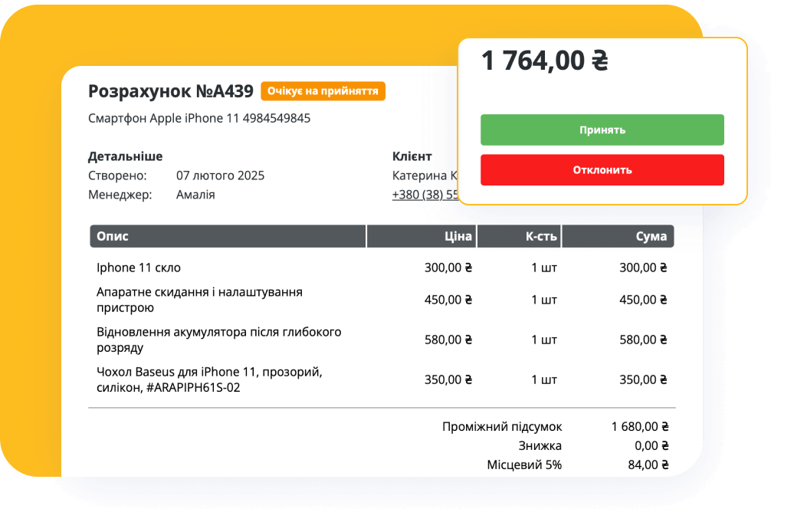The width and height of the screenshot is (794, 532).
Task: Click the 'Отклонить' red button
Action: coord(602,169)
